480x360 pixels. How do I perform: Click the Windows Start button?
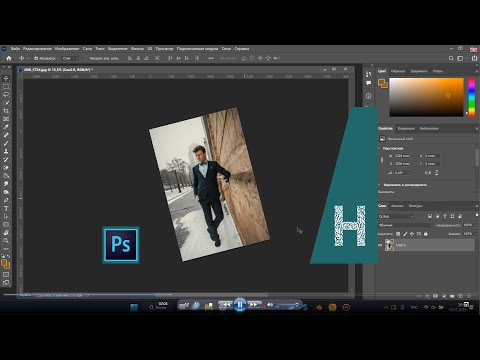tap(134, 307)
